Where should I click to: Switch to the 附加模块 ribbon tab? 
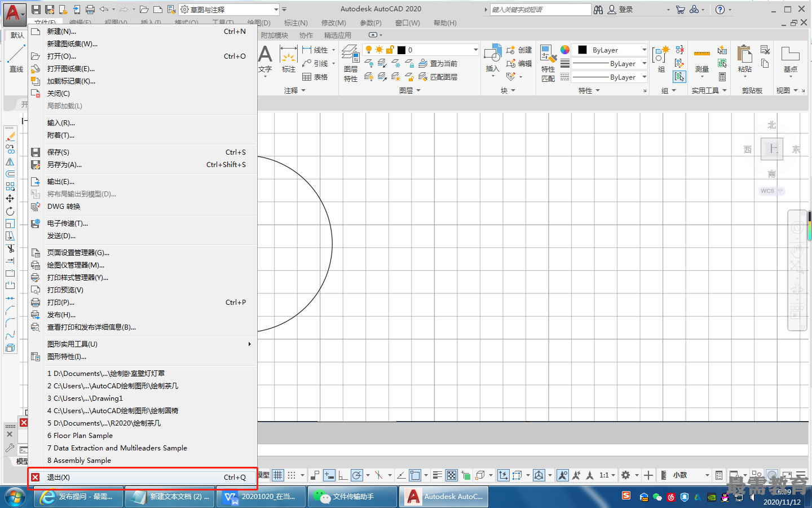coord(275,35)
